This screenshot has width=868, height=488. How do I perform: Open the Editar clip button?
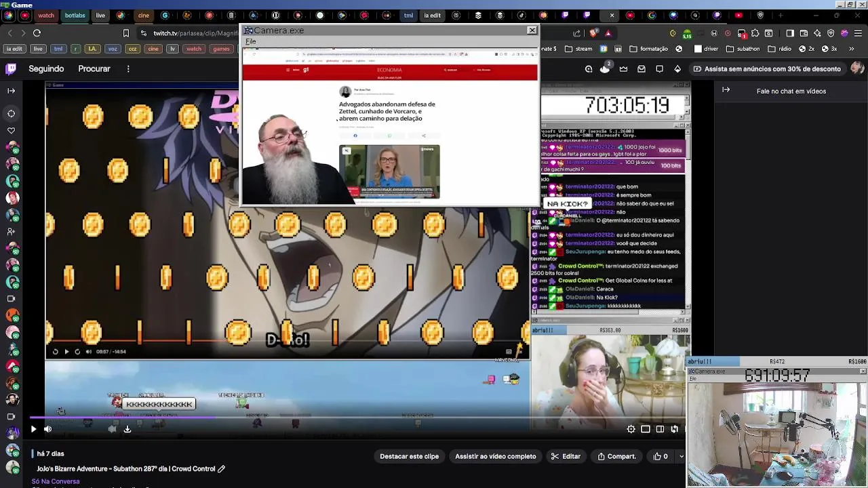pos(566,456)
